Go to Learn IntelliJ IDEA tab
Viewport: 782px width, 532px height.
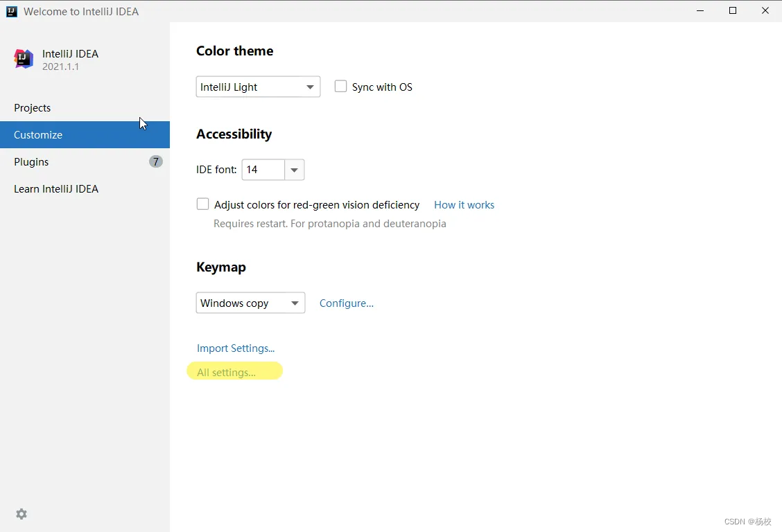pyautogui.click(x=85, y=189)
